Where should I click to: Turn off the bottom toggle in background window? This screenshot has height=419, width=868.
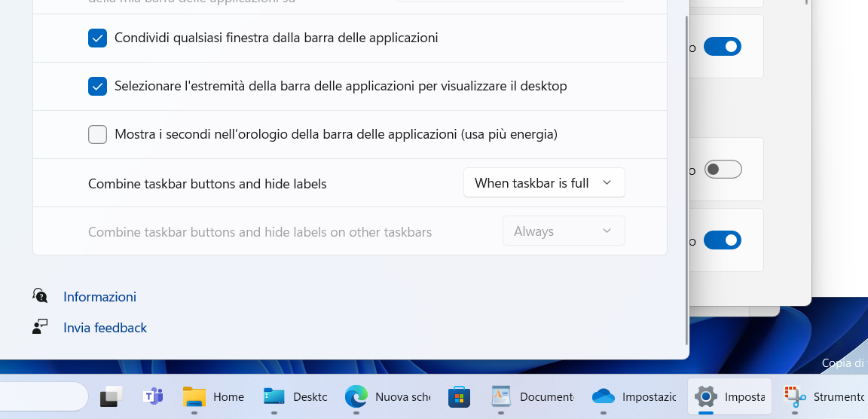(723, 240)
